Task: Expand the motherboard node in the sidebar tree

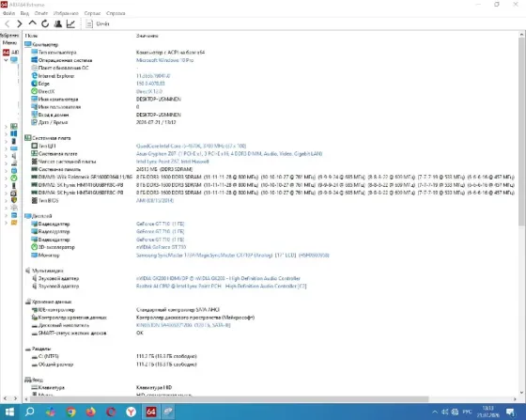Action: [6, 127]
